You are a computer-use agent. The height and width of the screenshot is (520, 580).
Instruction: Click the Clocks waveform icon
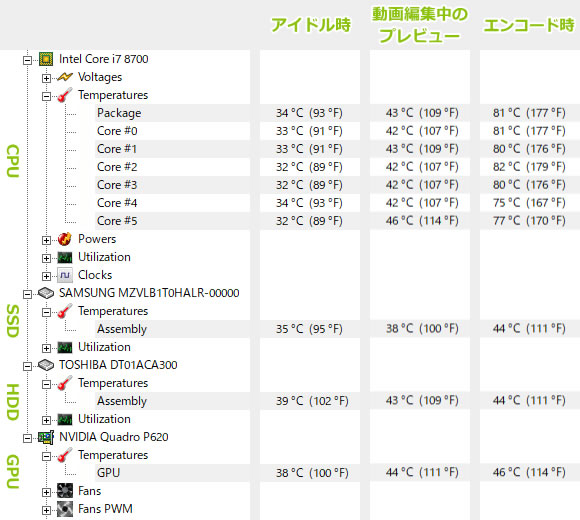pyautogui.click(x=65, y=275)
